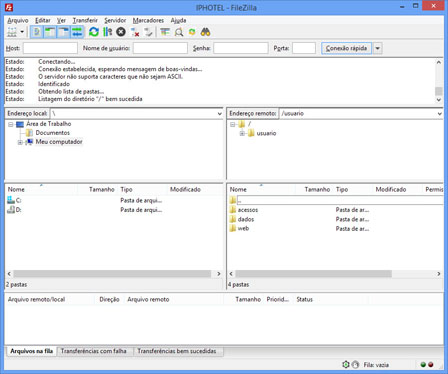The image size is (448, 374).
Task: Open the Ajuda menu
Action: [x=178, y=20]
